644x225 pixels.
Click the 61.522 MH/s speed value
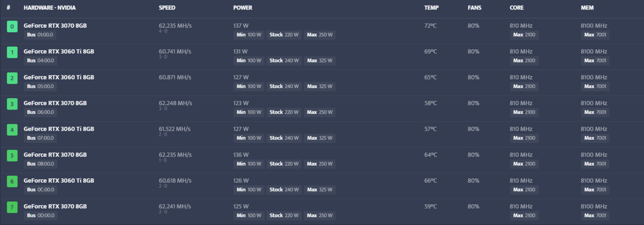(x=175, y=129)
